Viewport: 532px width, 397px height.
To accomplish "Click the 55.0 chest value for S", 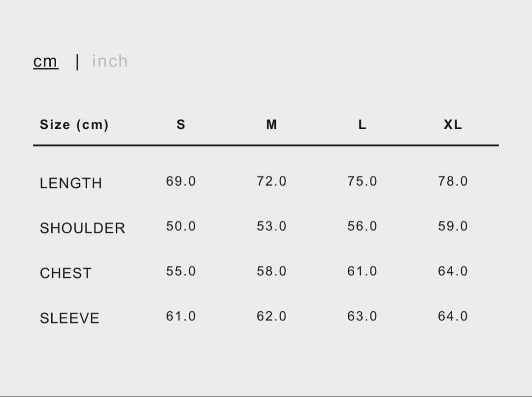I will coord(181,271).
